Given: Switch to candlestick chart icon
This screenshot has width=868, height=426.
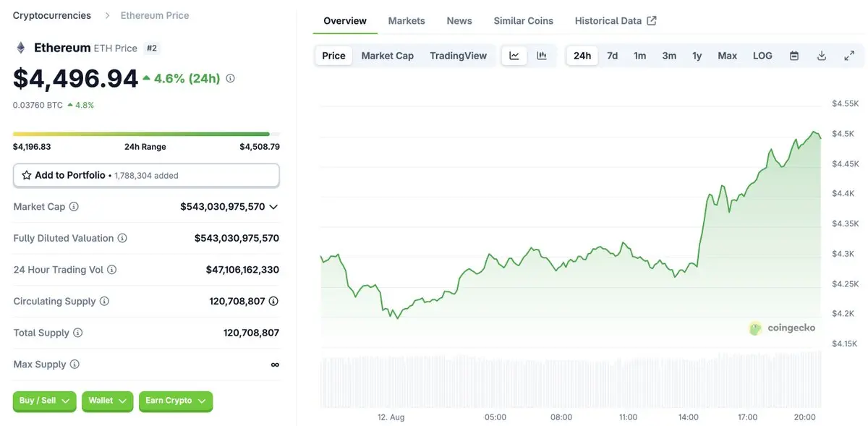Looking at the screenshot, I should pos(542,56).
